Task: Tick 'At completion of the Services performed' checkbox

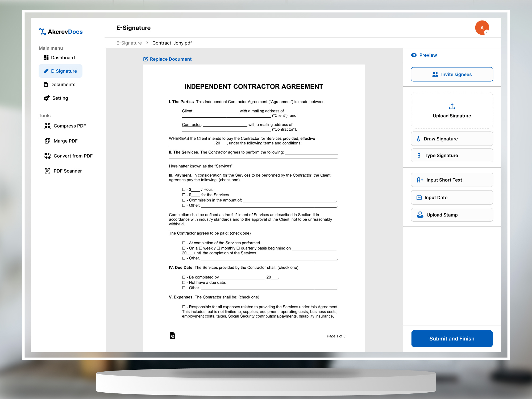Action: [184, 243]
